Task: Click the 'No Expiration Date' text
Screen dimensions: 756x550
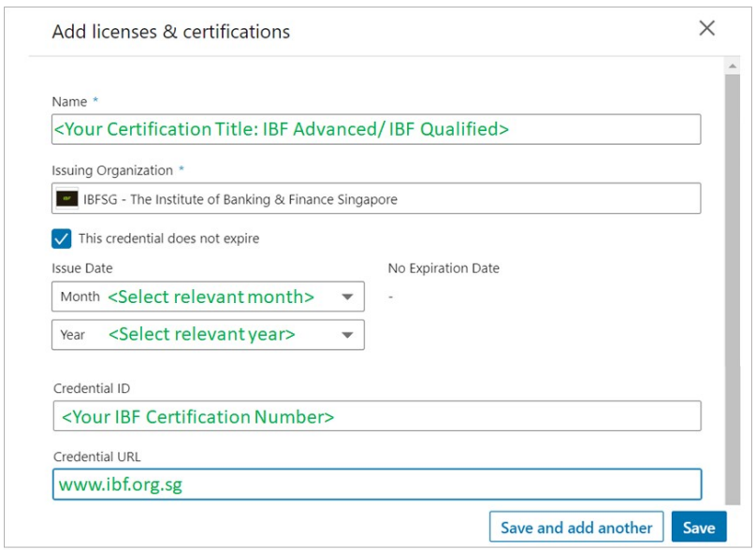Action: pyautogui.click(x=443, y=268)
